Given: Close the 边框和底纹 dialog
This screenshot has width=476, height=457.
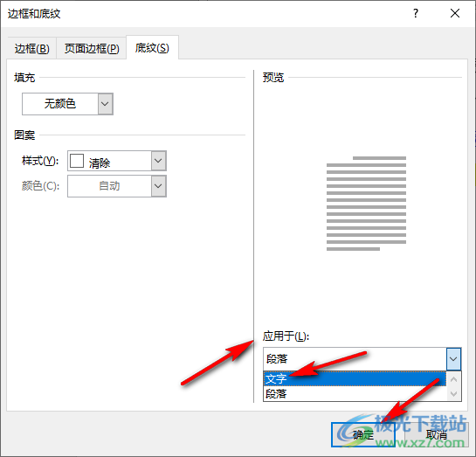Looking at the screenshot, I should click(455, 13).
